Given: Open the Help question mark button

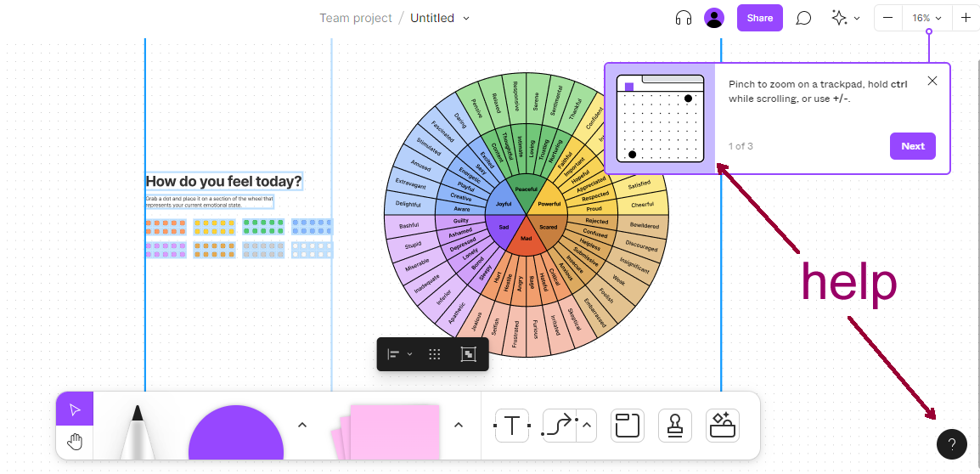Looking at the screenshot, I should coord(952,444).
